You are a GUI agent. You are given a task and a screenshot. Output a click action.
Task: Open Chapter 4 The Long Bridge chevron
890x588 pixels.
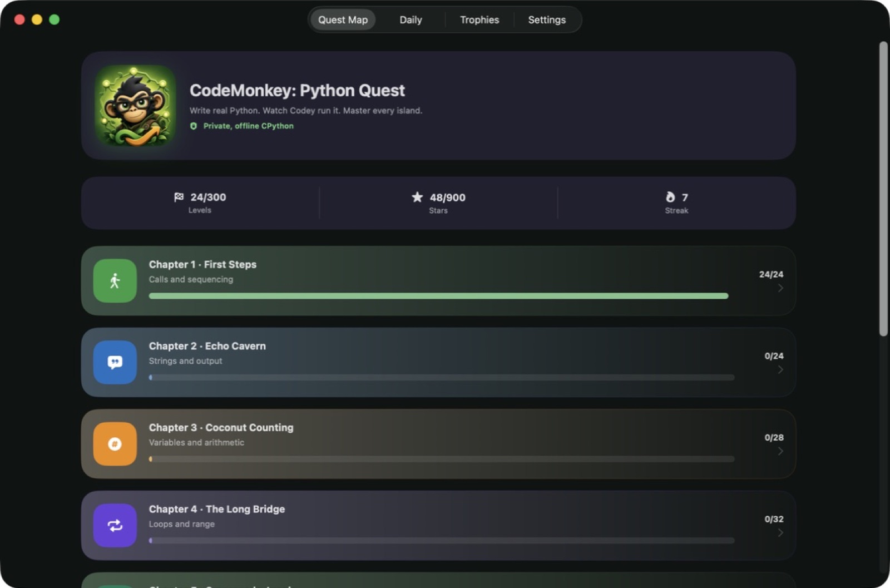coord(780,533)
